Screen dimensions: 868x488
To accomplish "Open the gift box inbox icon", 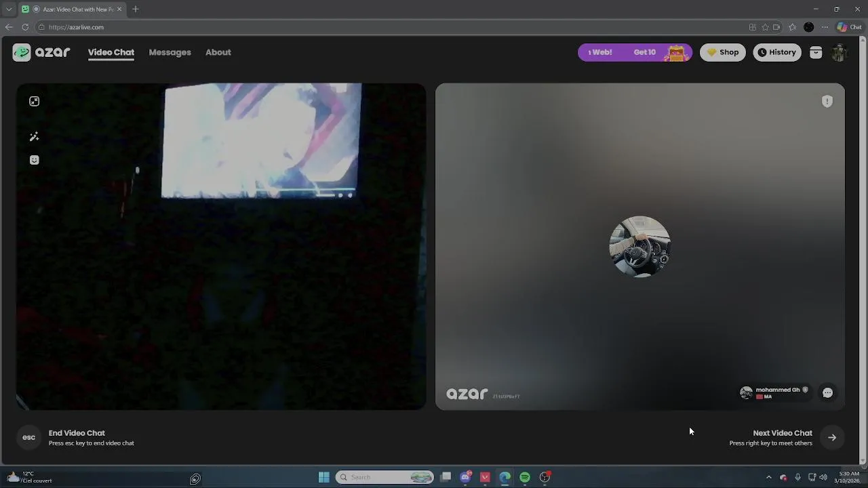I will point(816,52).
